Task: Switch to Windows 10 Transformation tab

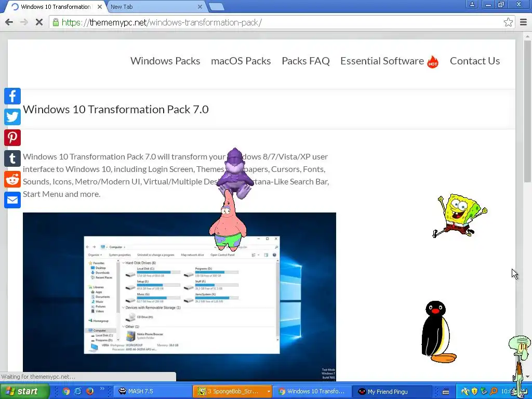Action: point(55,7)
